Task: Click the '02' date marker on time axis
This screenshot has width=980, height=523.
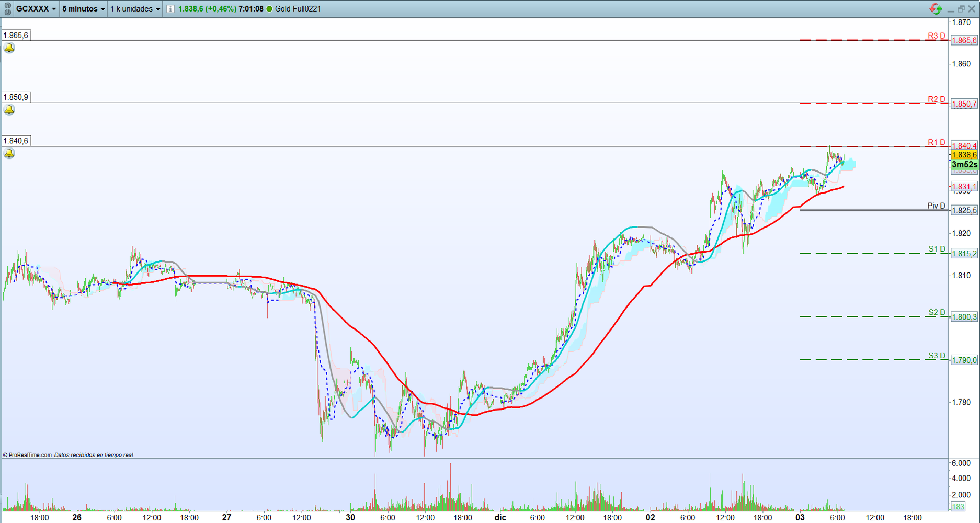Action: 650,518
